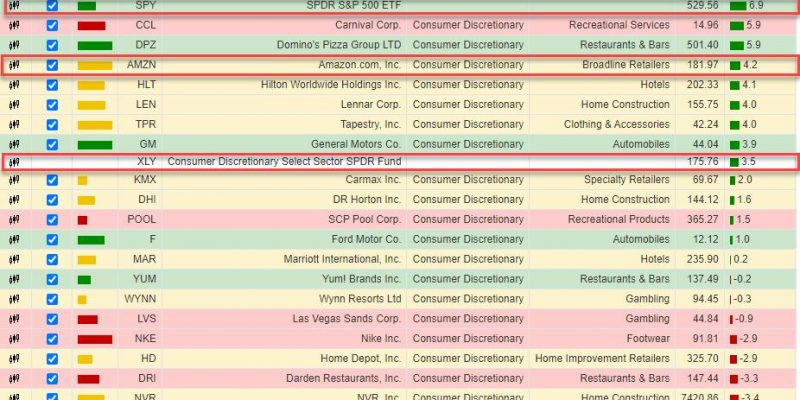This screenshot has width=800, height=400.
Task: Uncheck the POOL row checkbox
Action: (x=52, y=220)
